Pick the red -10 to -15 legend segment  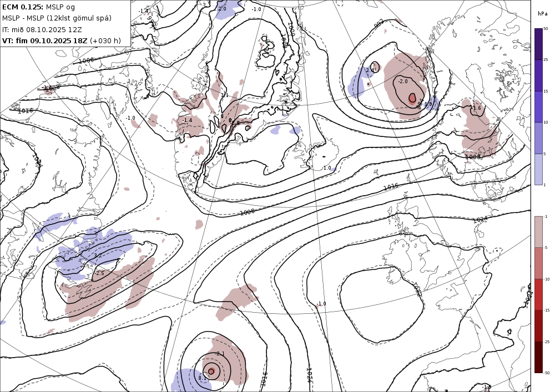click(x=538, y=294)
